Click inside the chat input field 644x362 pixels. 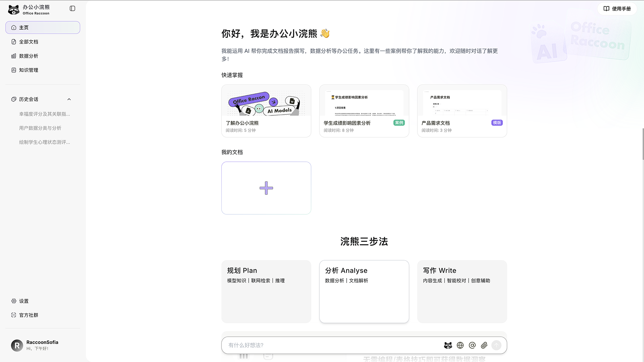coord(322,345)
